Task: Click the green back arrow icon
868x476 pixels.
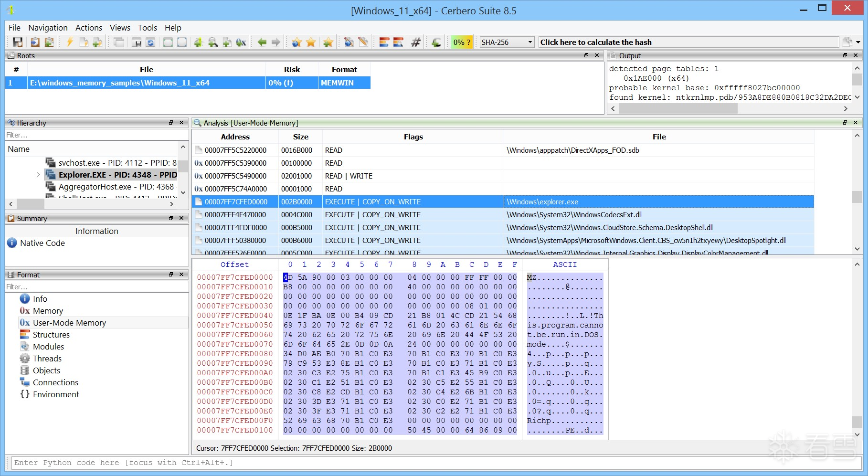Action: 262,42
